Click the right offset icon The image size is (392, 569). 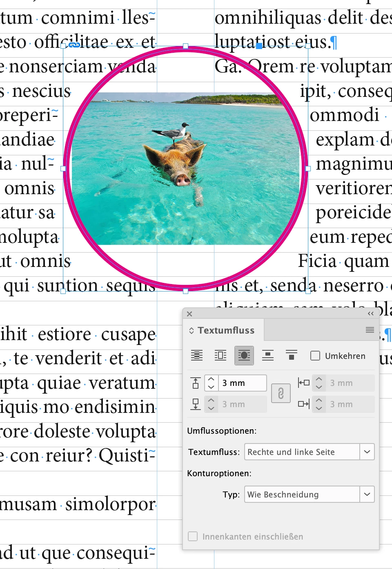(x=304, y=404)
